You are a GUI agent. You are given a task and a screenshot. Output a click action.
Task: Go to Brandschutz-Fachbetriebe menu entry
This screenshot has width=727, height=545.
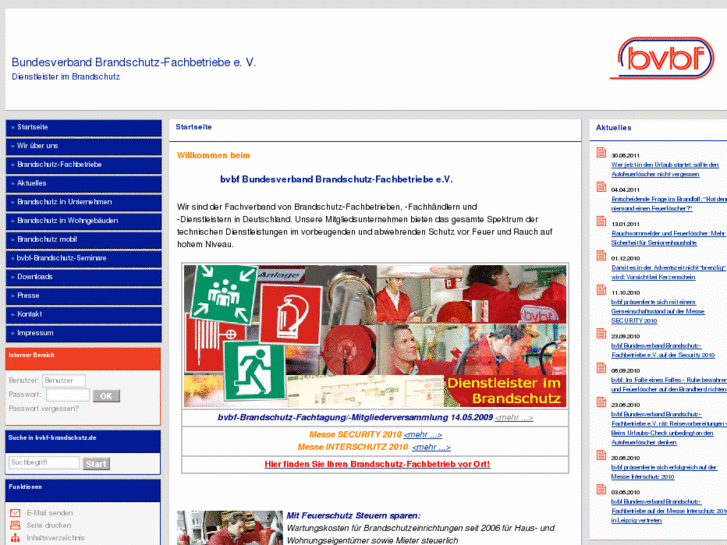[x=83, y=165]
